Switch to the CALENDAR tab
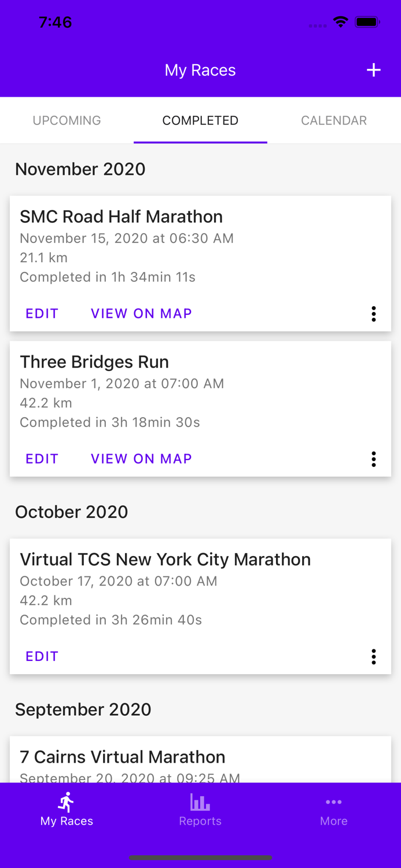Image resolution: width=401 pixels, height=868 pixels. [334, 120]
